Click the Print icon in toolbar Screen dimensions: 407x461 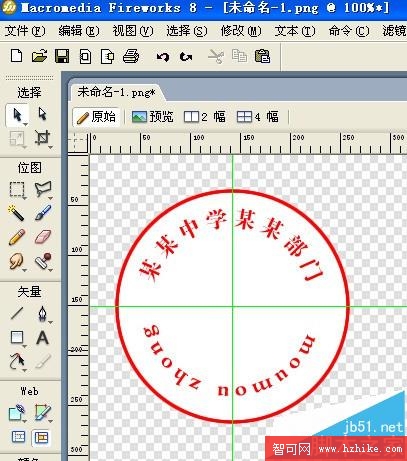(x=131, y=56)
